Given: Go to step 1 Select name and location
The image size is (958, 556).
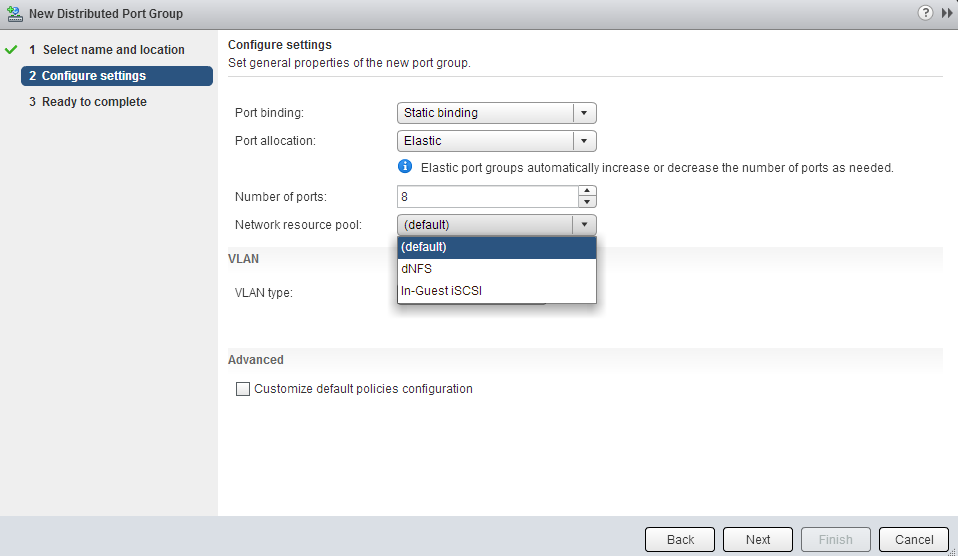Looking at the screenshot, I should pos(113,50).
